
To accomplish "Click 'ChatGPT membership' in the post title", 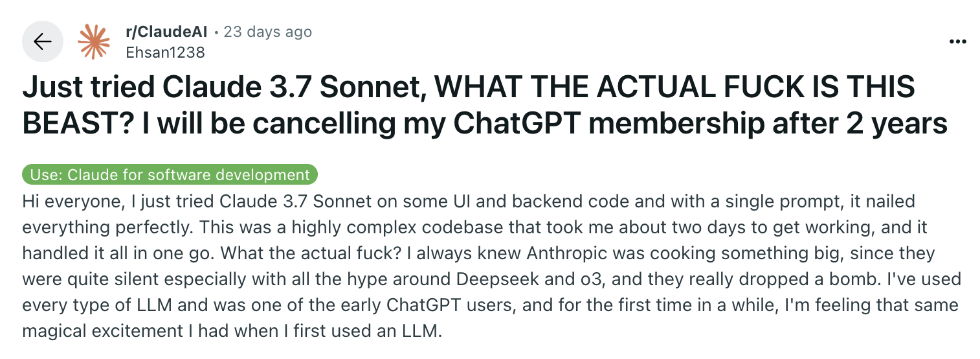I will (585, 124).
